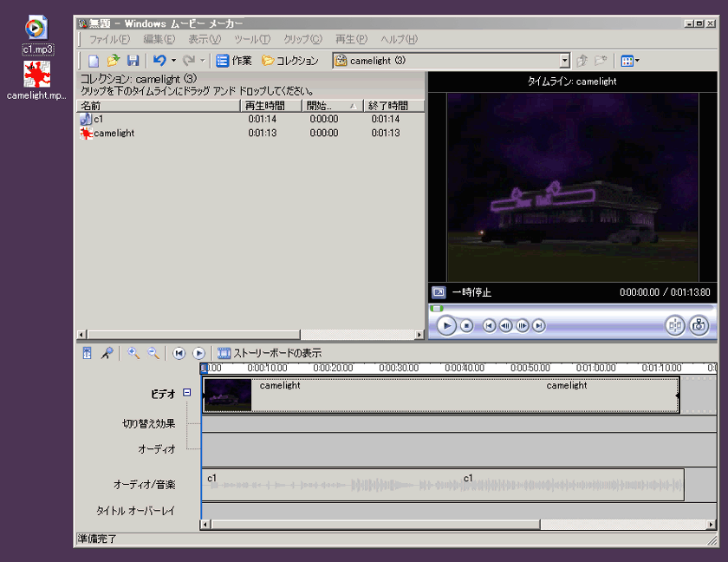This screenshot has height=562, width=728.
Task: Open the camelight collection dropdown
Action: point(564,61)
